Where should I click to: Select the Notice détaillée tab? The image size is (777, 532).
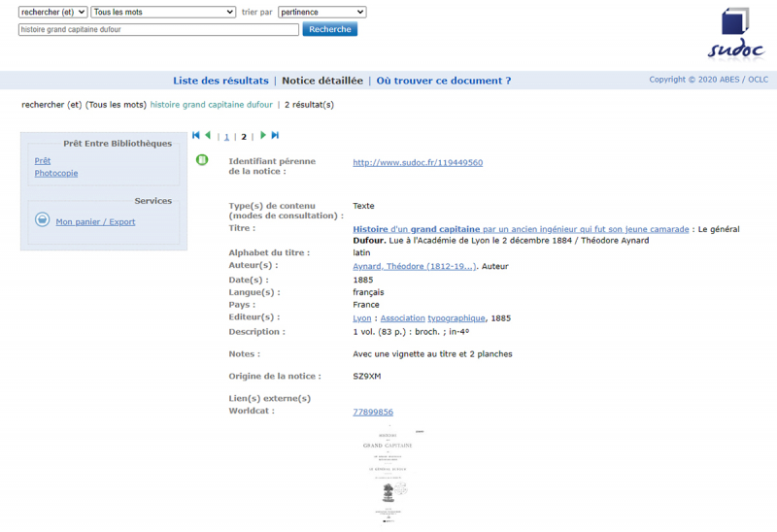(x=322, y=81)
